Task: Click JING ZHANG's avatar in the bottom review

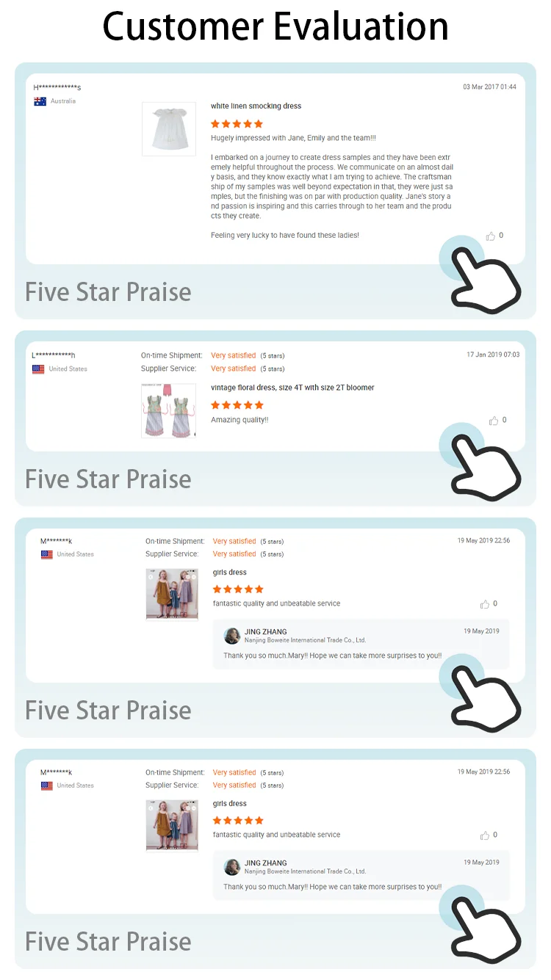Action: (x=232, y=867)
